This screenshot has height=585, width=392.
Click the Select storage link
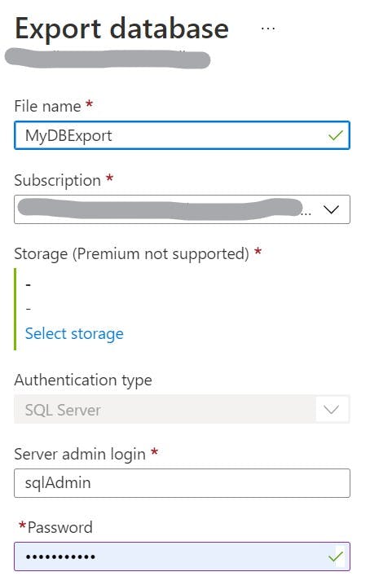pos(74,333)
